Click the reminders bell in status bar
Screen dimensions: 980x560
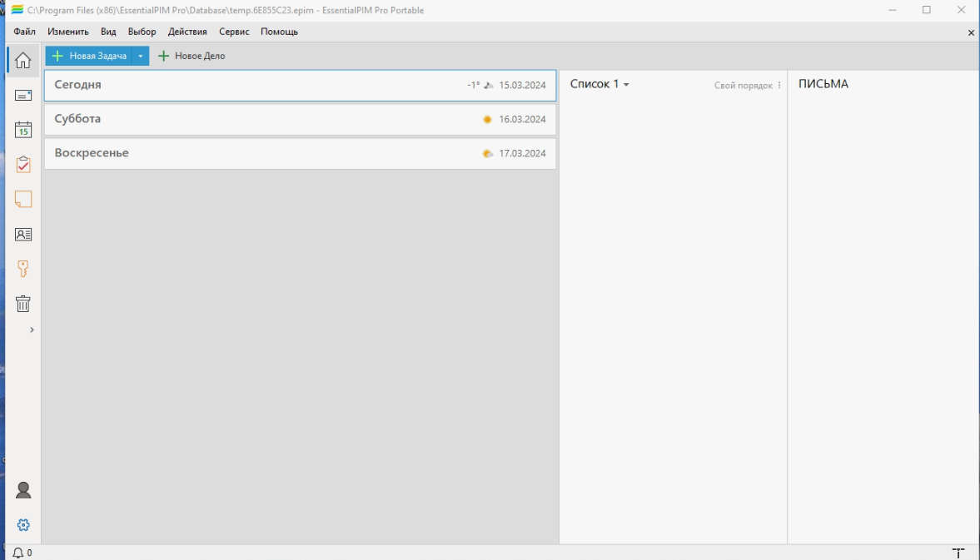pyautogui.click(x=19, y=553)
